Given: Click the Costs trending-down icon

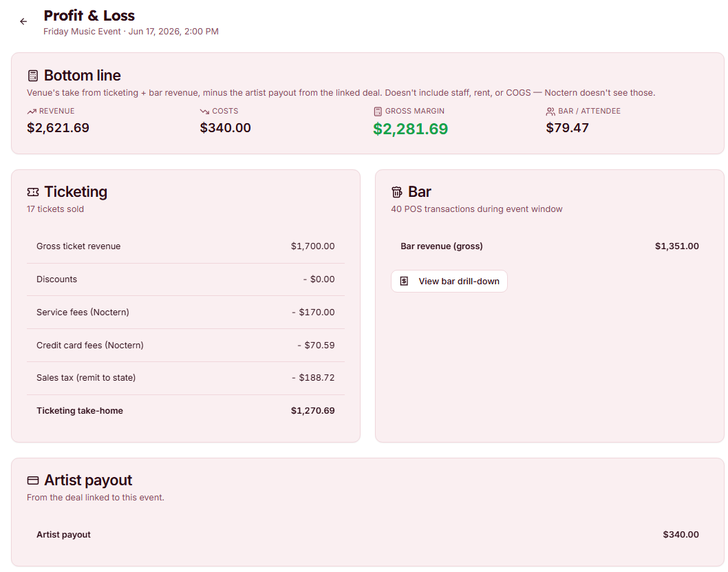Looking at the screenshot, I should pos(204,112).
